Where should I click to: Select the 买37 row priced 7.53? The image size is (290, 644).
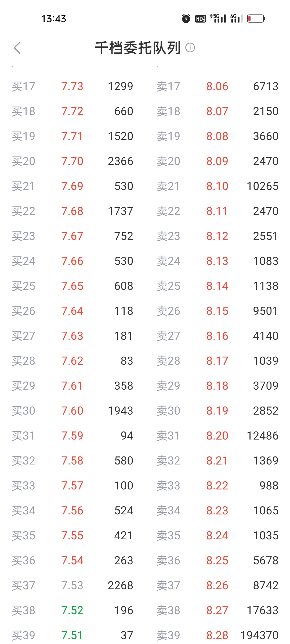click(x=73, y=585)
